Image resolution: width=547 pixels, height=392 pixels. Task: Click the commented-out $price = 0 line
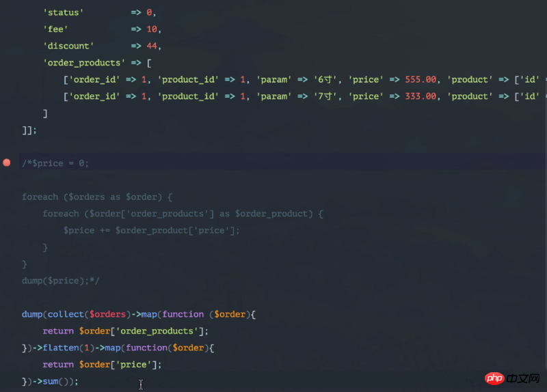pos(55,163)
